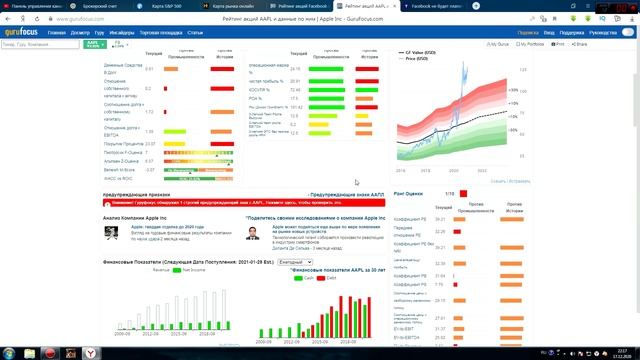The width and height of the screenshot is (640, 360).
Task: Click the padlock icon in the address bar
Action: point(51,19)
